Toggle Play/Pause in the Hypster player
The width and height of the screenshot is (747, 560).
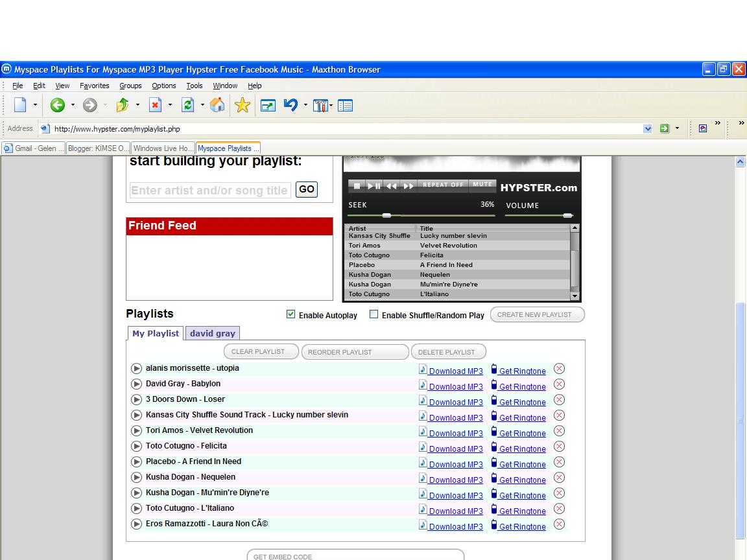pos(374,186)
